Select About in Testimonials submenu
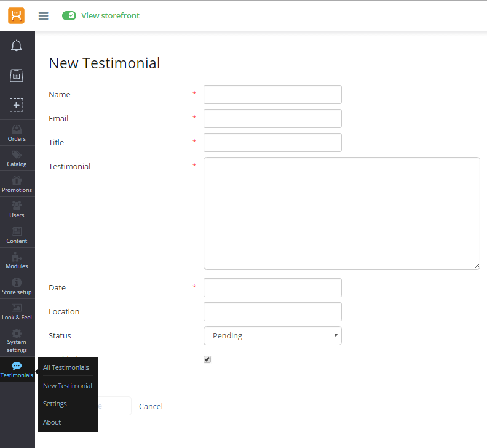 [x=52, y=422]
